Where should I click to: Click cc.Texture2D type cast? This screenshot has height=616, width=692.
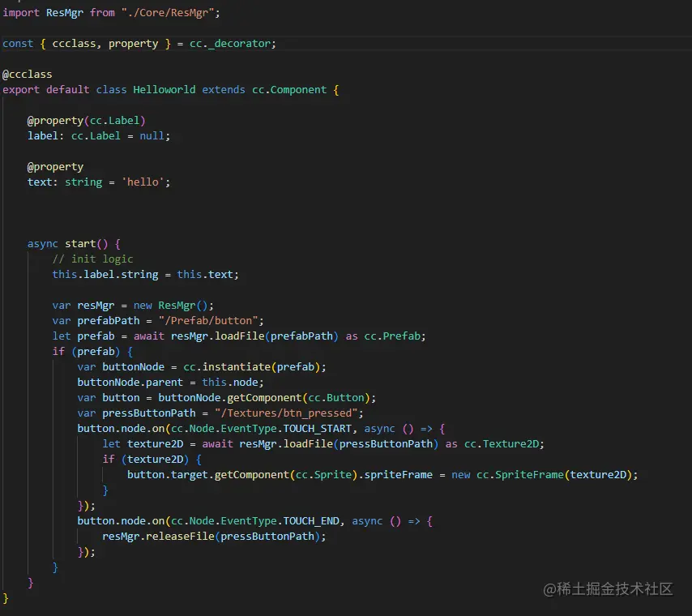coord(502,444)
